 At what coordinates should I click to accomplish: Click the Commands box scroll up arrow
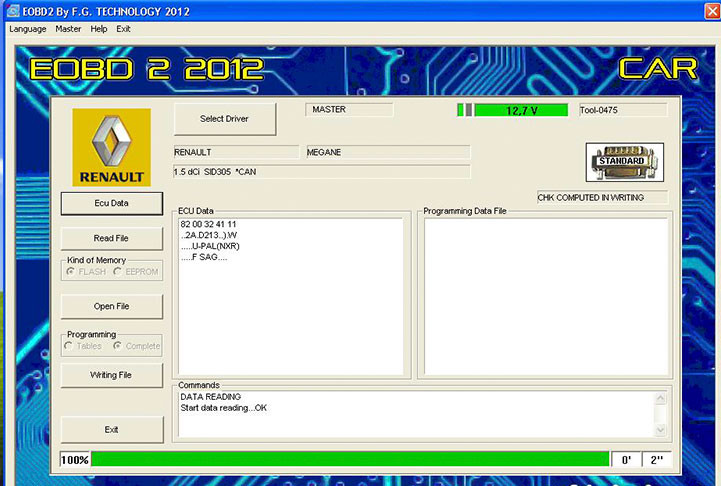pyautogui.click(x=660, y=398)
